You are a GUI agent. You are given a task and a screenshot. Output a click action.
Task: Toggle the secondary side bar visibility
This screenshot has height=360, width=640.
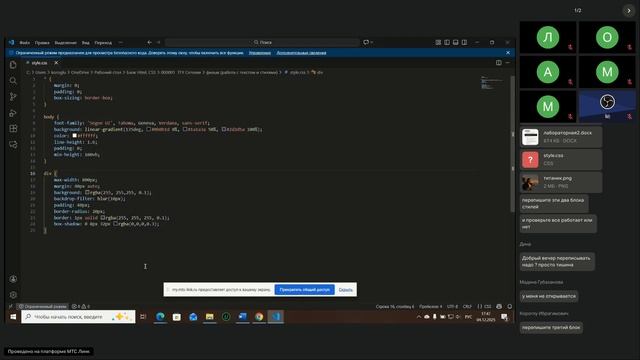[464, 42]
